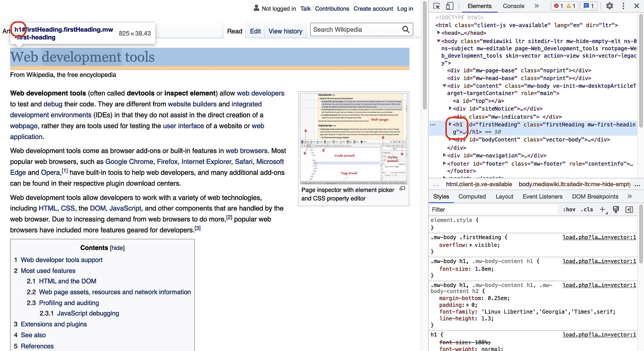
Task: Click the html.client-js.ve-available breadcrumb
Action: tap(479, 184)
